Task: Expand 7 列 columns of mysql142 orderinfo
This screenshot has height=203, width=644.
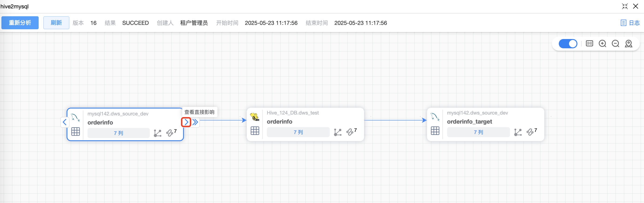Action: click(119, 133)
